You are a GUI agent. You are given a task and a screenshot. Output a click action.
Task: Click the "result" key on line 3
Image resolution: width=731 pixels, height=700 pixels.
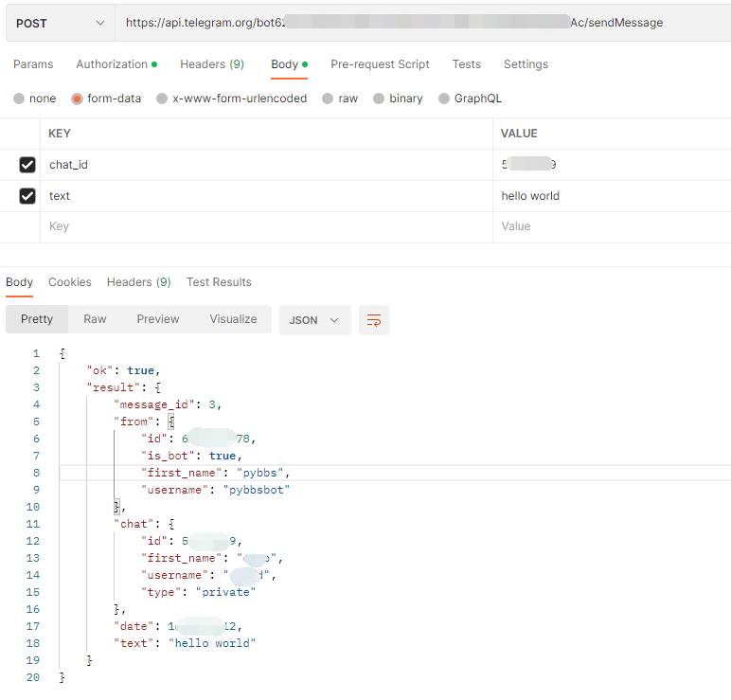(x=114, y=387)
